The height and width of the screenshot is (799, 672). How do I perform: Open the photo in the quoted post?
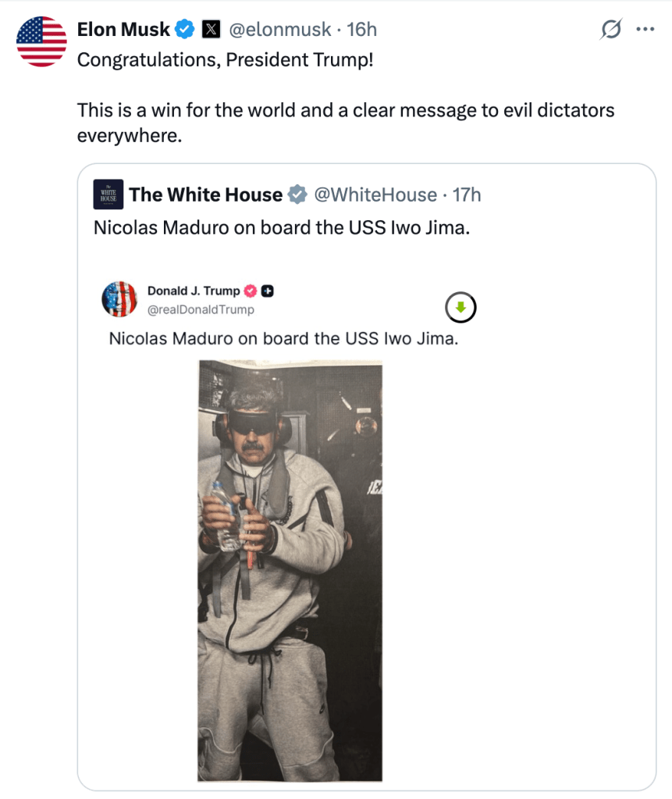click(x=290, y=570)
